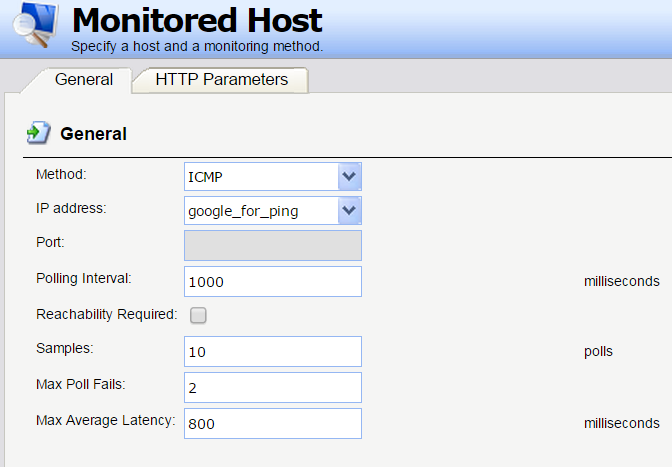Click the Reachability Required label
This screenshot has height=467, width=672.
(106, 314)
